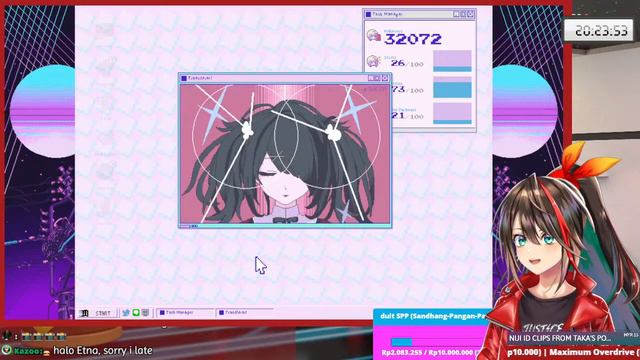Click the 26/100 stat value
640x360 pixels.
pos(407,64)
